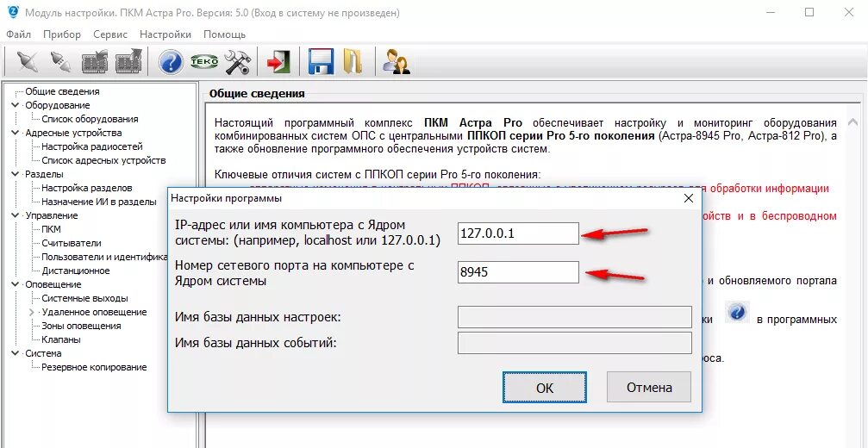Select Список оборудования in the tree
868x448 pixels.
pos(91,119)
